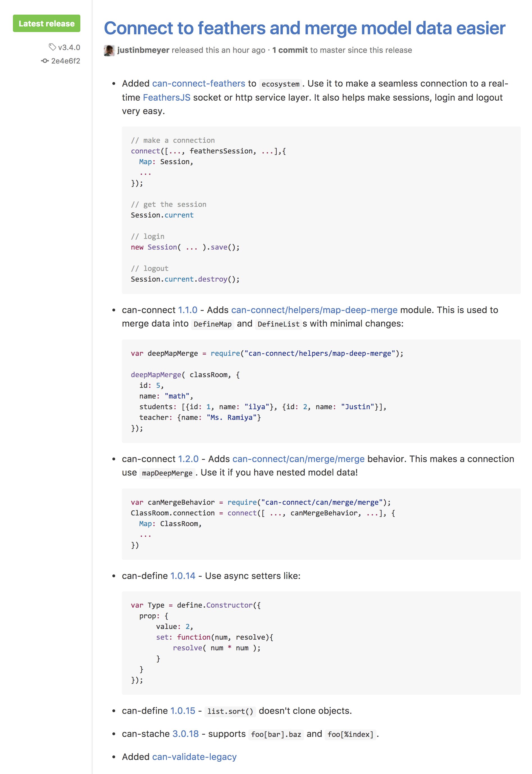Open can-connect/helpers/map-deep-merge link

click(314, 310)
